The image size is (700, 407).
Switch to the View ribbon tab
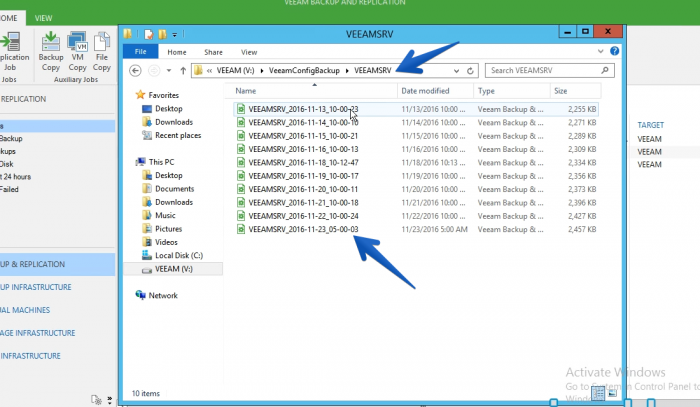(x=249, y=52)
